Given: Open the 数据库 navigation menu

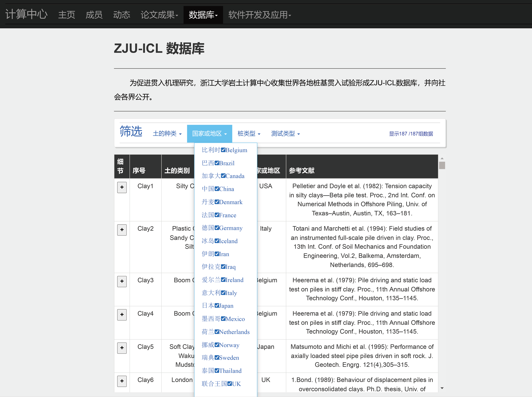Looking at the screenshot, I should click(x=203, y=15).
